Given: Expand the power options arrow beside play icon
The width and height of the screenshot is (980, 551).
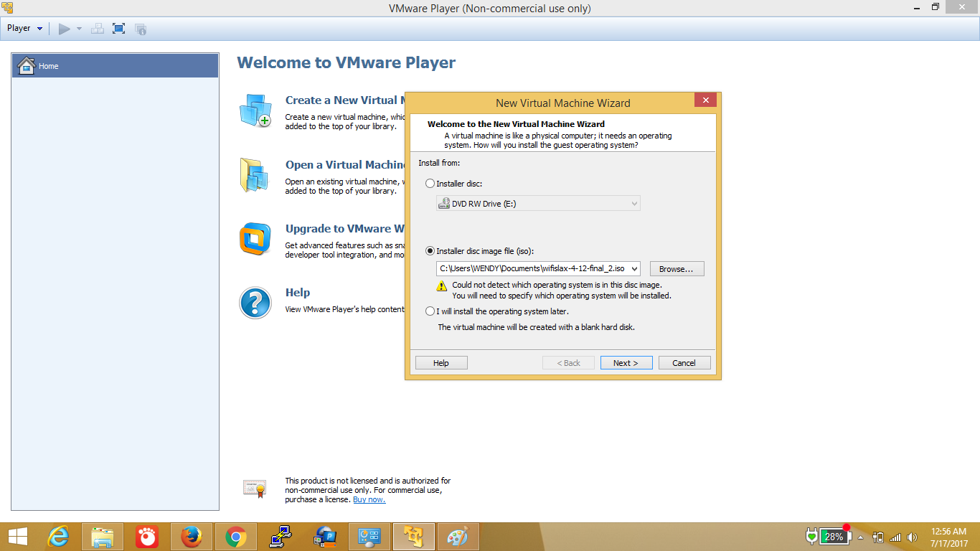Looking at the screenshot, I should pos(79,29).
